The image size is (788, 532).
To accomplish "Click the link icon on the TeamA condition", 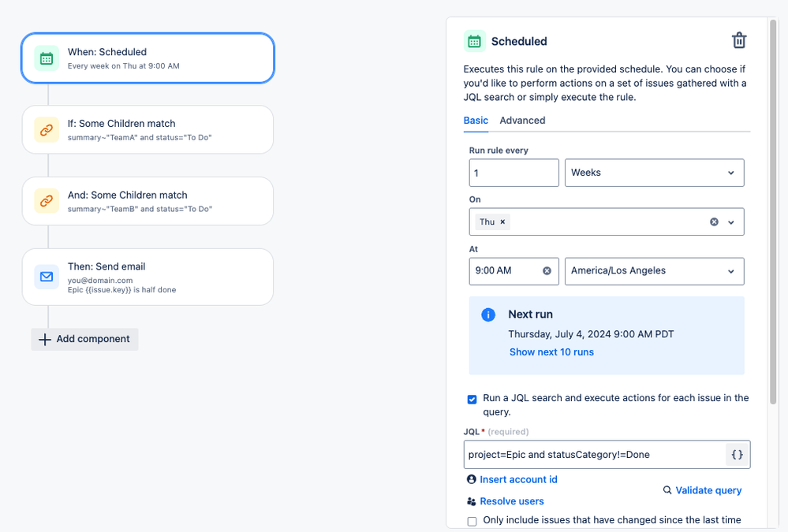I will click(x=47, y=130).
